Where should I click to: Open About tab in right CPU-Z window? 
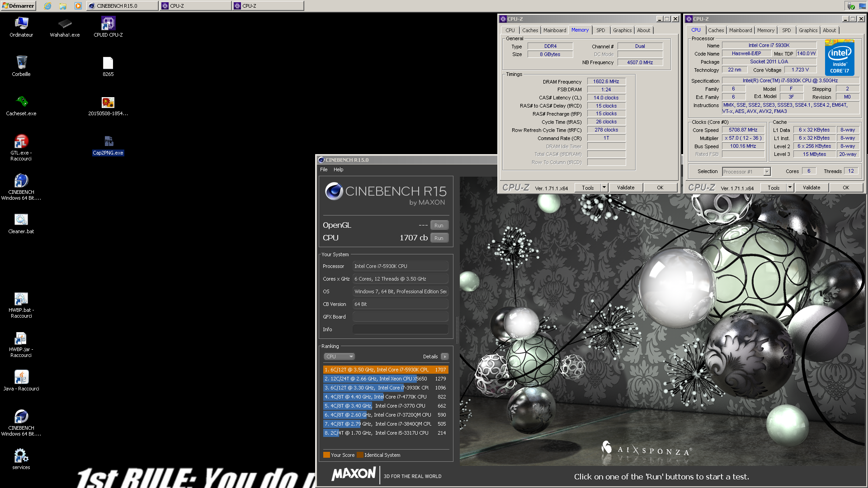click(x=829, y=30)
